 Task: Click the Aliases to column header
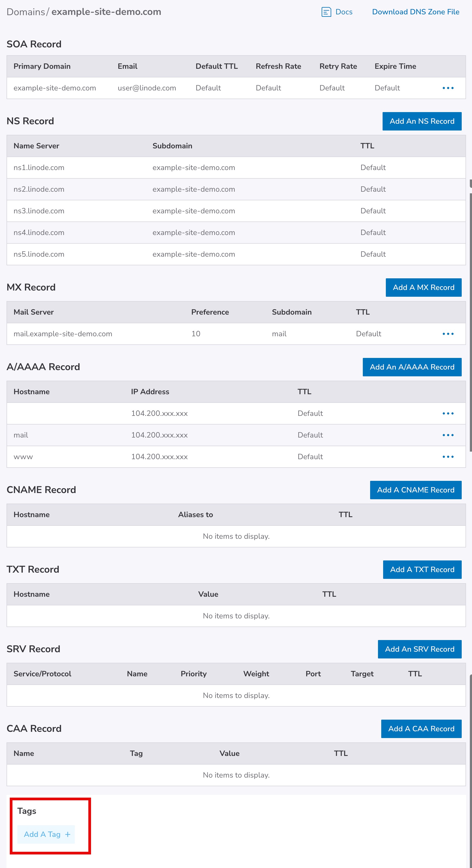pos(196,514)
